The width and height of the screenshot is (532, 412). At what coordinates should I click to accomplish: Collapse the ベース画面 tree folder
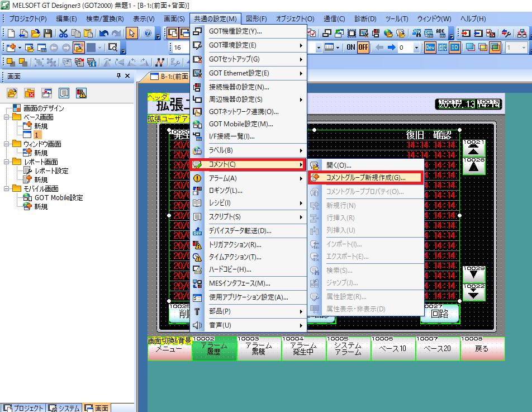pyautogui.click(x=6, y=117)
